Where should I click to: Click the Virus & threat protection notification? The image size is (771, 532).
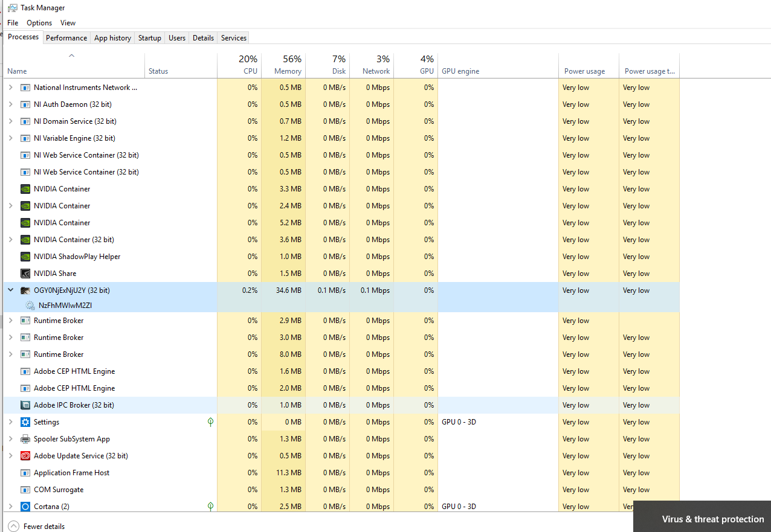pyautogui.click(x=702, y=516)
